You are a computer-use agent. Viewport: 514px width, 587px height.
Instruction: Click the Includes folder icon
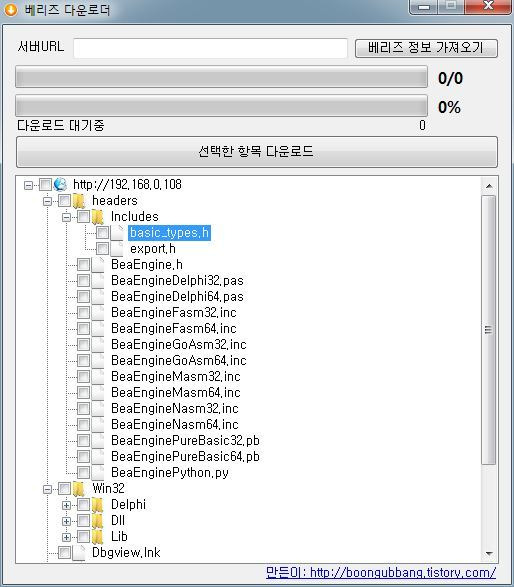[98, 217]
